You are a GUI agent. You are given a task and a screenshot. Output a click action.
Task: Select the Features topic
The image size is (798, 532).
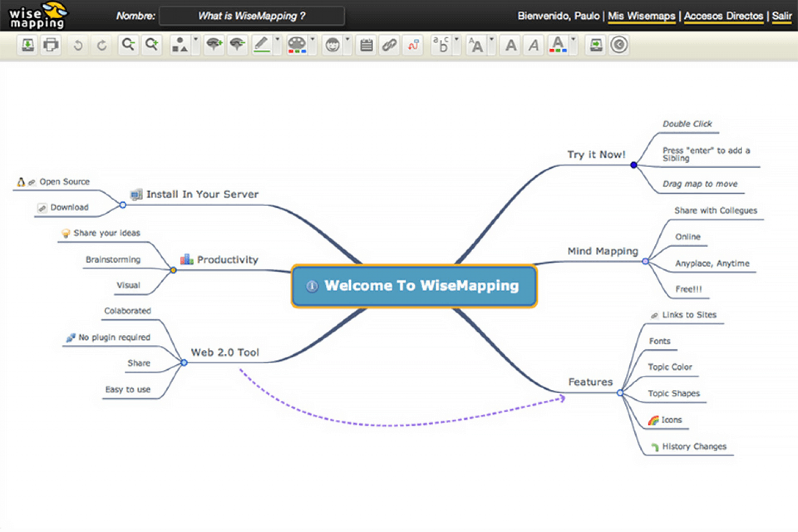(x=590, y=382)
